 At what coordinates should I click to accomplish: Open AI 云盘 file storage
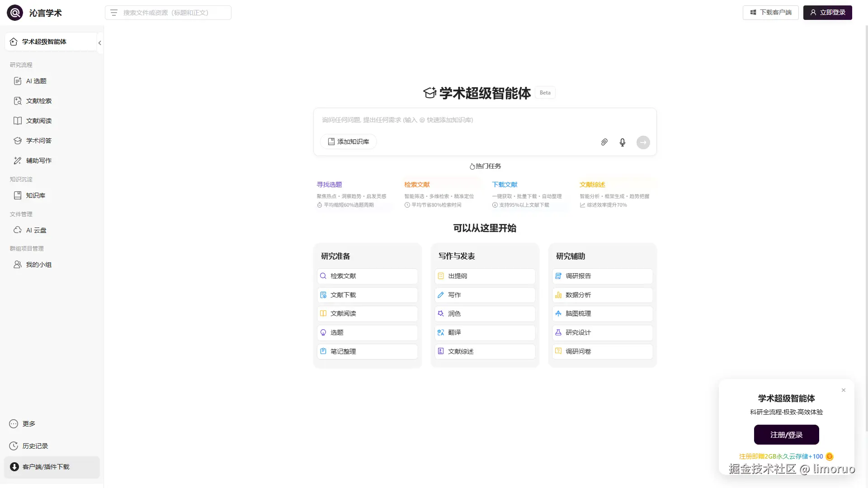coord(36,230)
